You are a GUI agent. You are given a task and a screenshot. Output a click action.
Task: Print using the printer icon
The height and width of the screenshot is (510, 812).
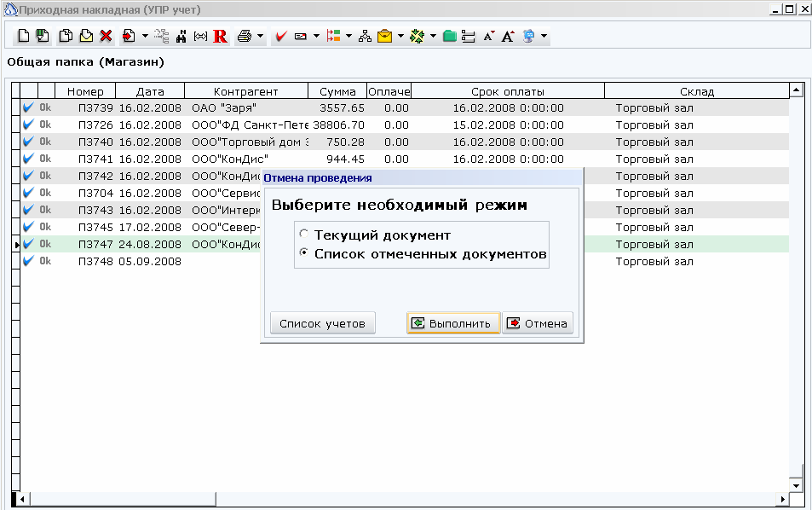point(245,36)
